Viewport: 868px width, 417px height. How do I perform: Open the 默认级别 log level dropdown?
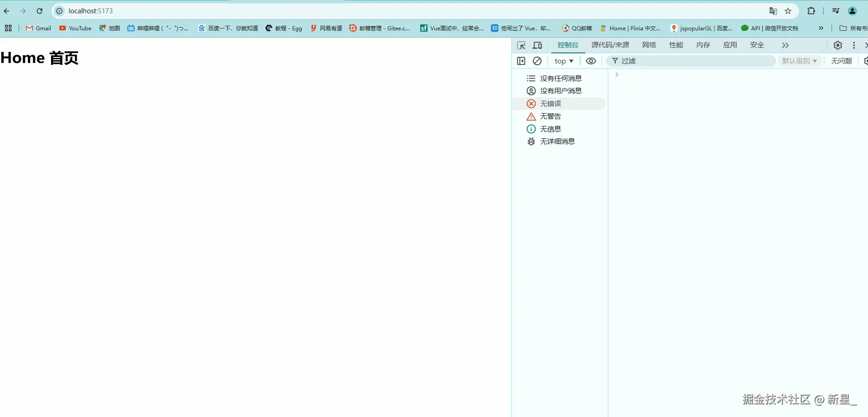click(800, 61)
